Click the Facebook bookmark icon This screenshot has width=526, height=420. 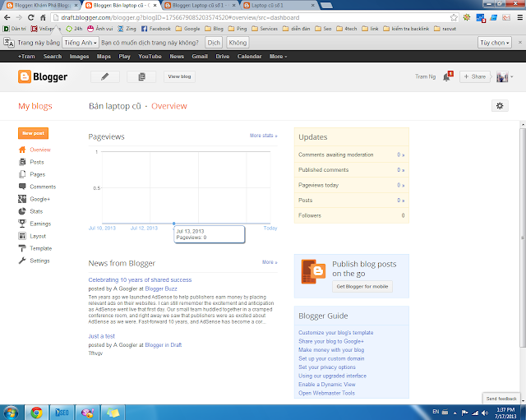(145, 29)
